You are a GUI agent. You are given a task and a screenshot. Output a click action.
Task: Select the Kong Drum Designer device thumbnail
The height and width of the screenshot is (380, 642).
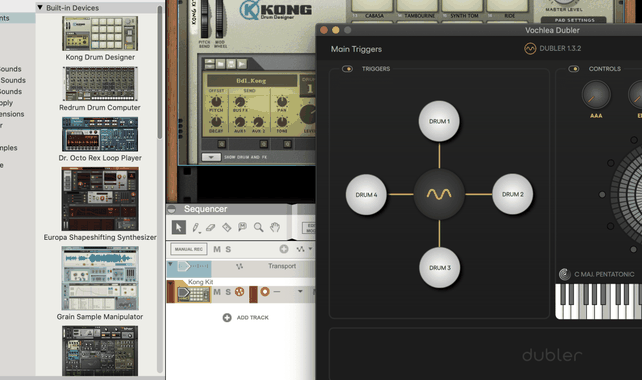point(100,33)
